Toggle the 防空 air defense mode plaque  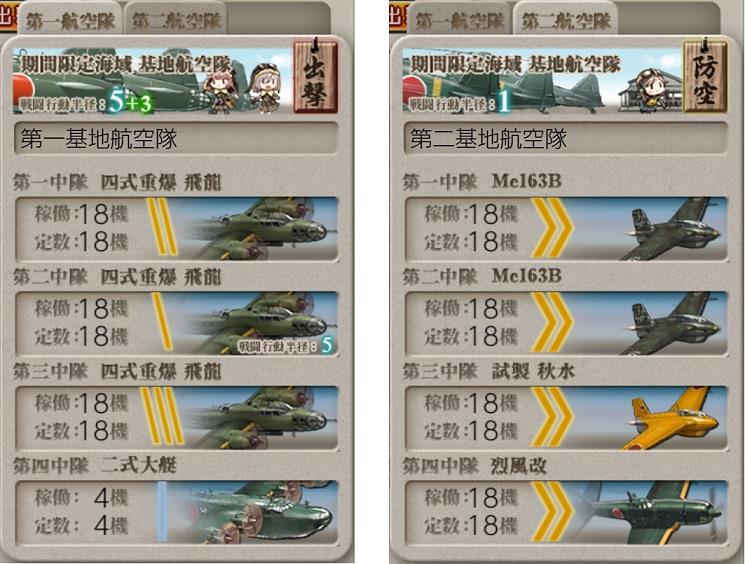pyautogui.click(x=705, y=76)
